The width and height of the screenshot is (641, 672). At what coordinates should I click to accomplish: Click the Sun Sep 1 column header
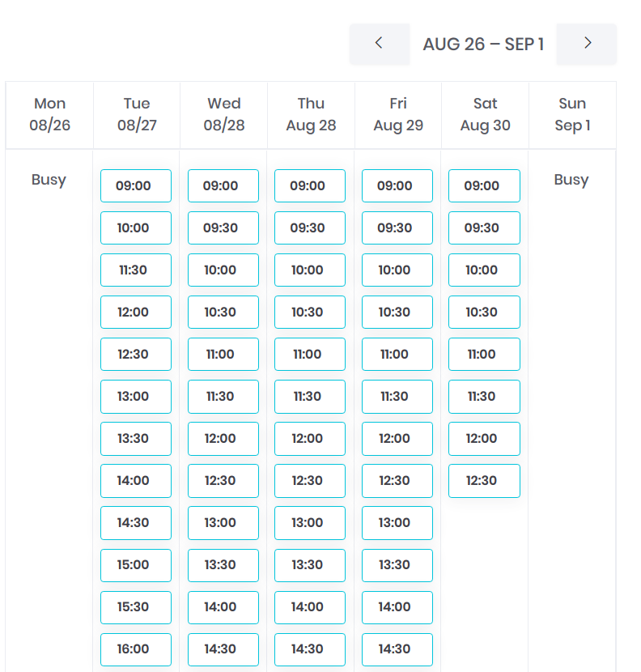coord(572,115)
